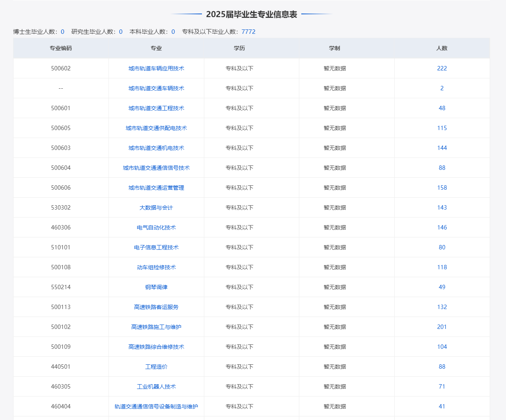The height and width of the screenshot is (420, 506).
Task: Click the 城市轨道交通车辆技术 major link
Action: point(156,88)
